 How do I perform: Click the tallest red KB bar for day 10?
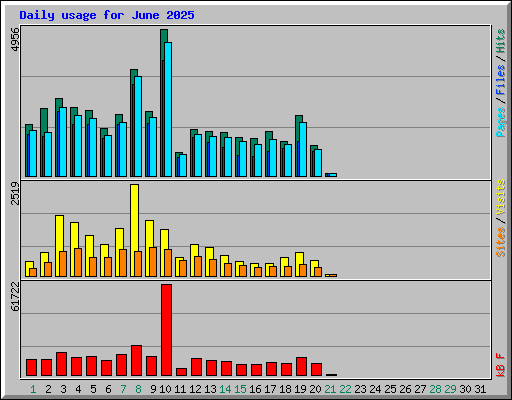point(166,330)
